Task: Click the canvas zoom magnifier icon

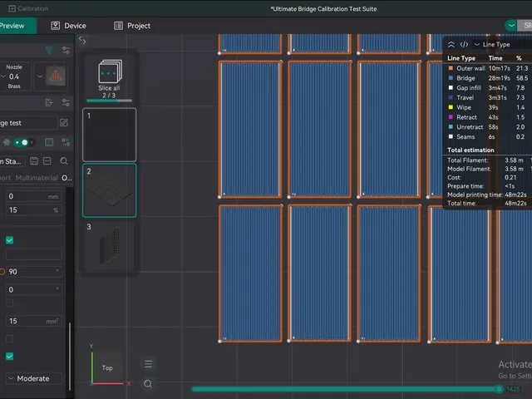Action: (x=148, y=384)
